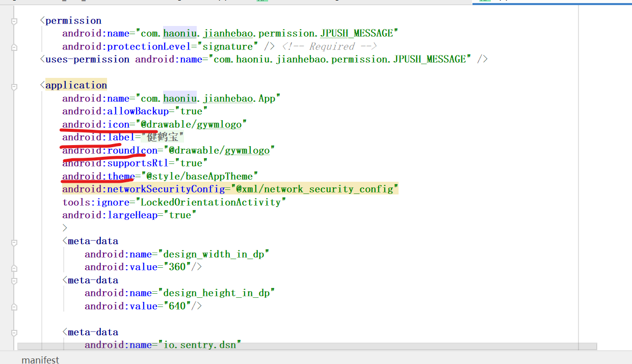
Task: Click the android:supportsRtl attribute
Action: pyautogui.click(x=116, y=163)
